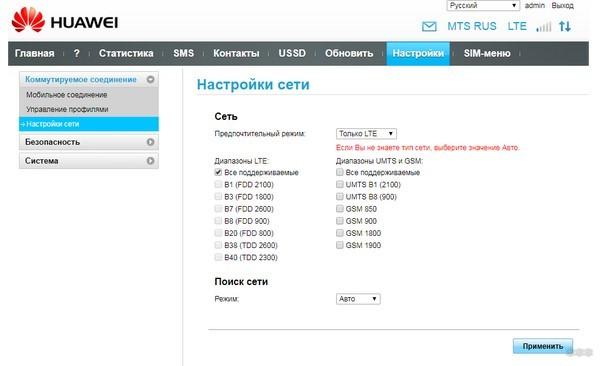The image size is (600, 366).
Task: Click the Диапазоны UMTS и GSM label
Action: [x=379, y=161]
